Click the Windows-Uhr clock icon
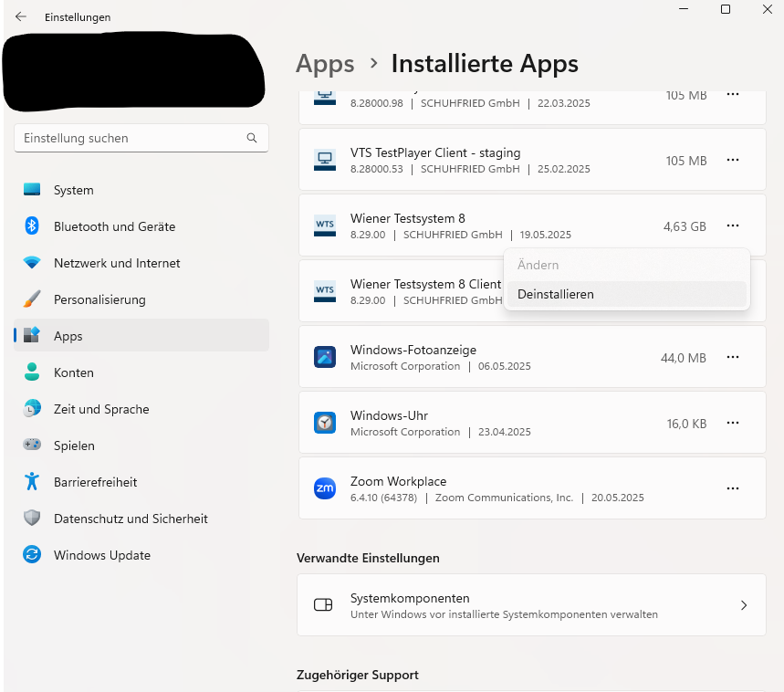The image size is (784, 692). pyautogui.click(x=325, y=423)
